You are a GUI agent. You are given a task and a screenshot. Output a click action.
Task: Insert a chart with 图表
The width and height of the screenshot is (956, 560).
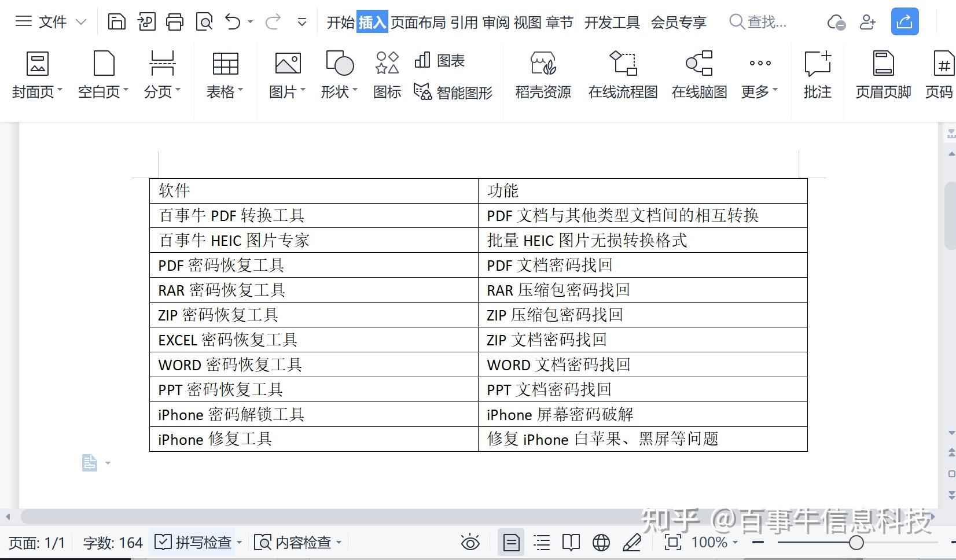coord(440,60)
